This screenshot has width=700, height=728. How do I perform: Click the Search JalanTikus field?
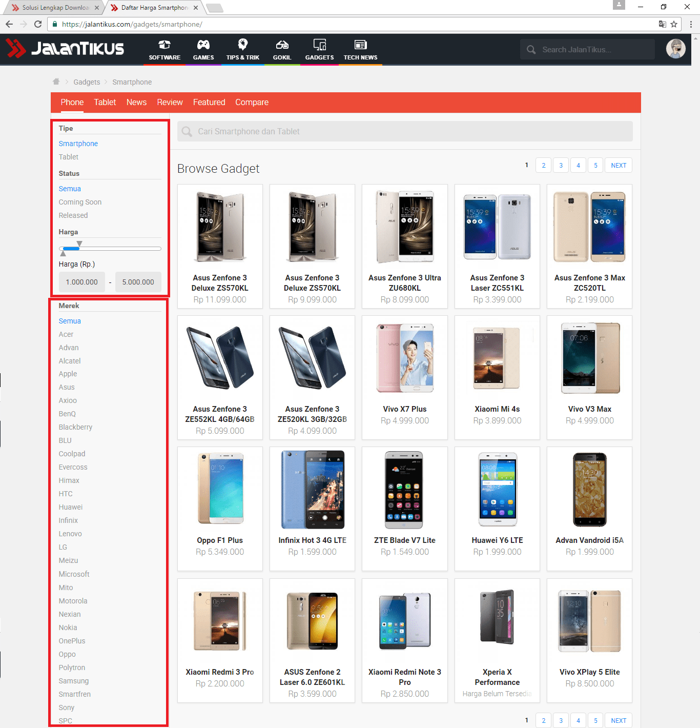pos(587,50)
